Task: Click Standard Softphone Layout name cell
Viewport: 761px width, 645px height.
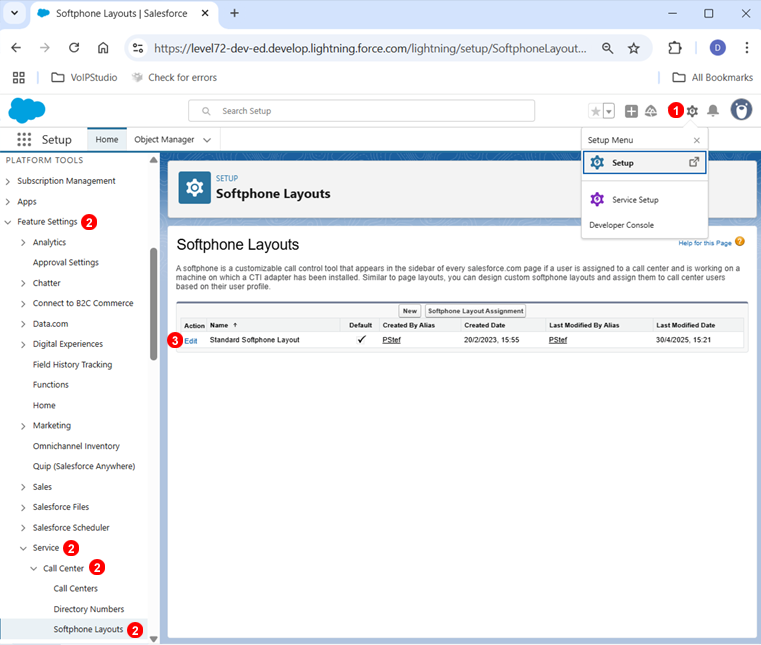Action: pyautogui.click(x=254, y=340)
